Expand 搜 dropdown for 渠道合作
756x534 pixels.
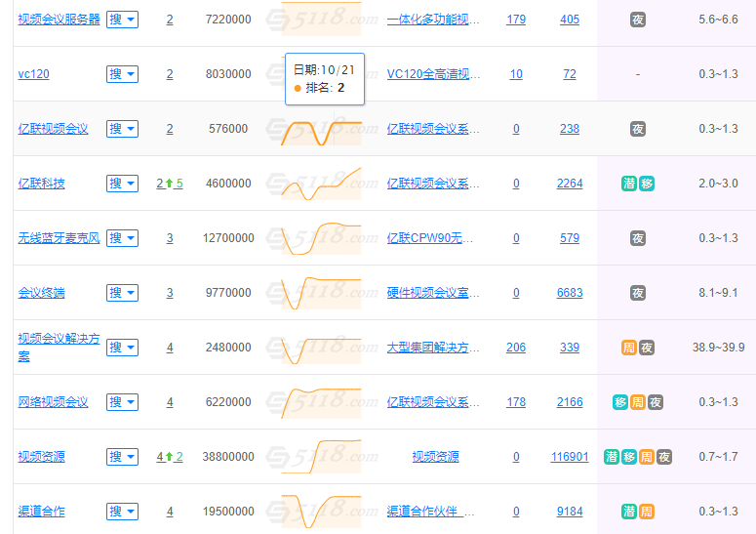tap(123, 512)
